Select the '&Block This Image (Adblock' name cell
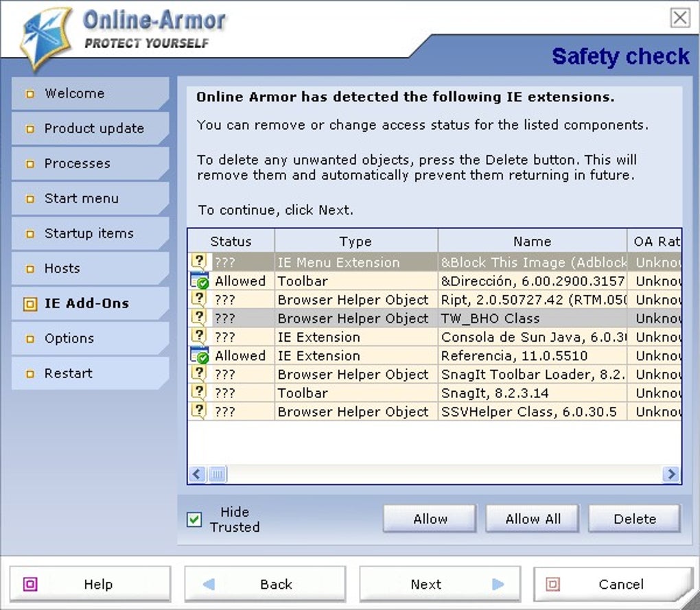The width and height of the screenshot is (700, 610). [x=533, y=262]
